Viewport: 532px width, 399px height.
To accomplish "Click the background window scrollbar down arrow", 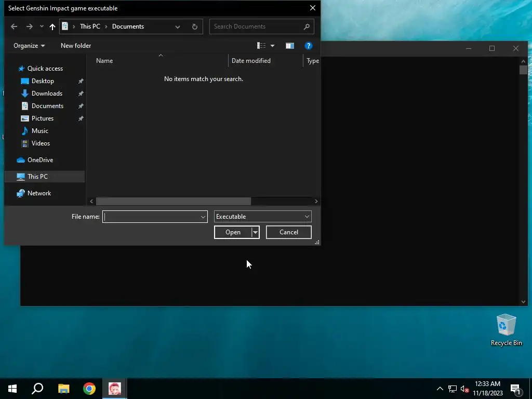I will click(523, 302).
